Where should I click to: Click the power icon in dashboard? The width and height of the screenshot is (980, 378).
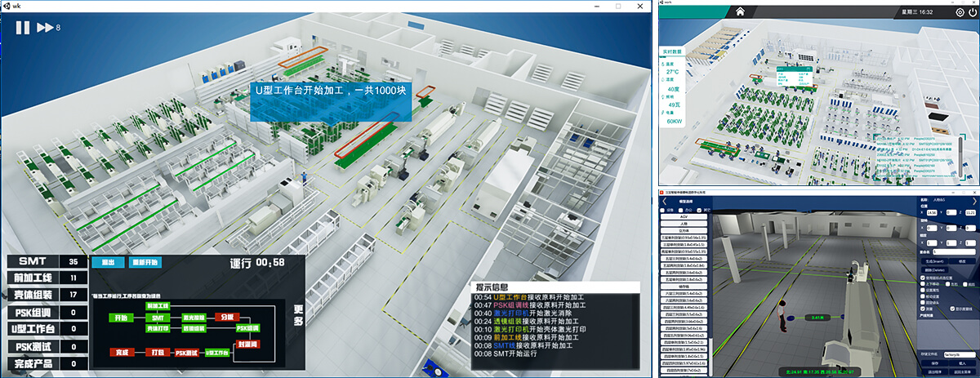pos(972,12)
